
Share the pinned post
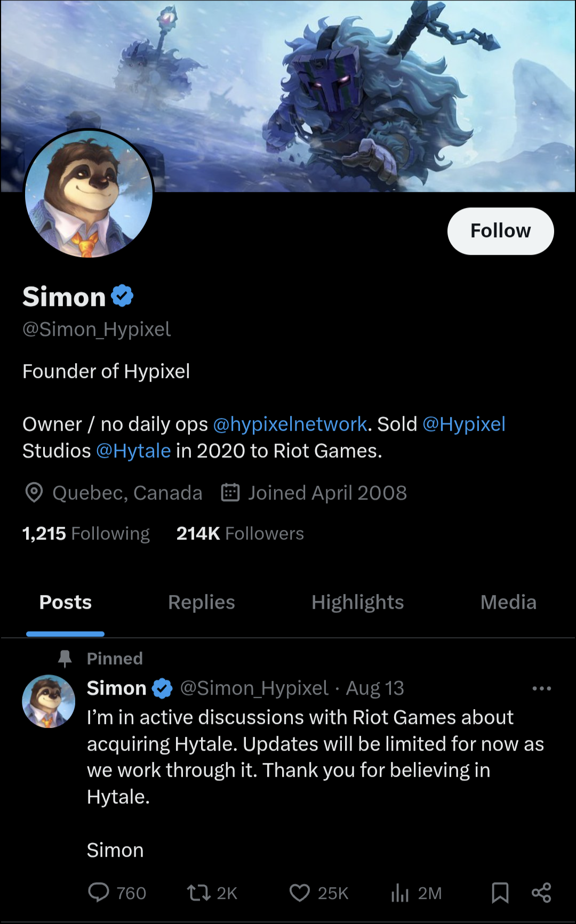tap(541, 892)
